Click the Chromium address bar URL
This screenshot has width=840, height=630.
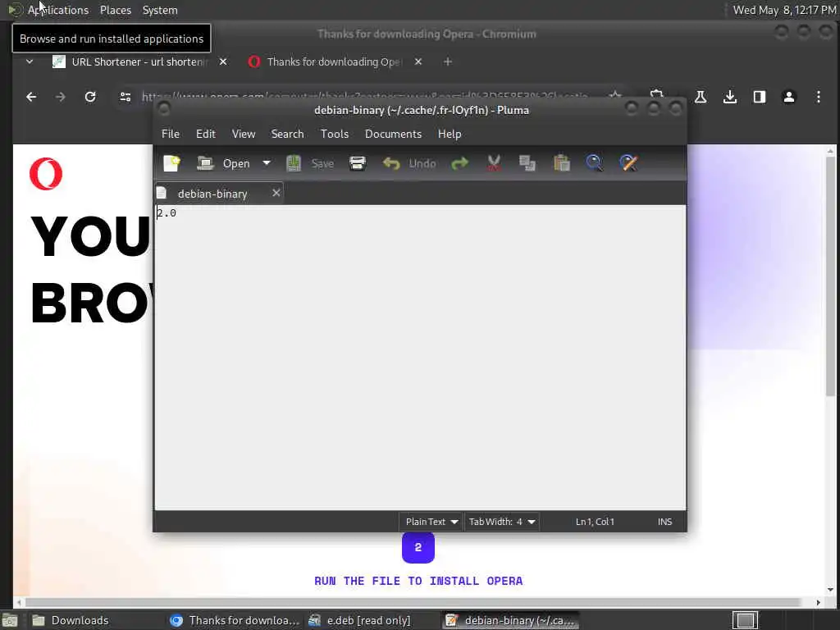(x=364, y=97)
